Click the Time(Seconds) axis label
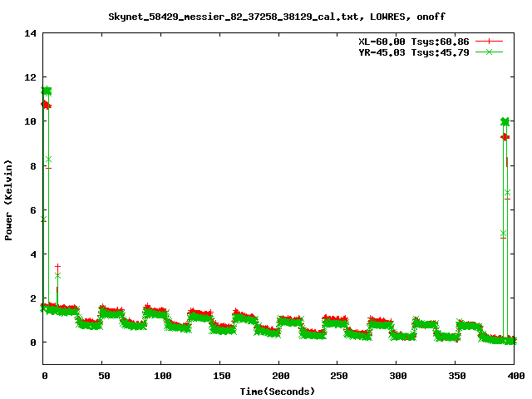 (x=277, y=392)
